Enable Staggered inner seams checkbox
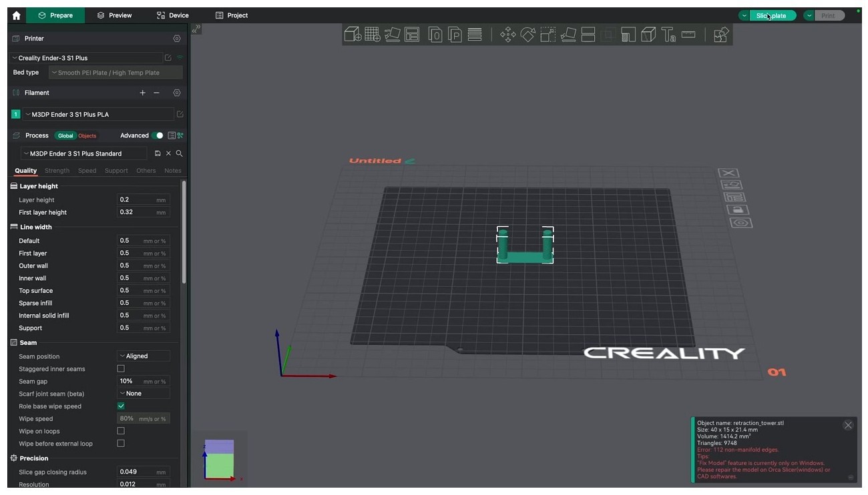Screen dimensions: 868x495 click(x=121, y=369)
